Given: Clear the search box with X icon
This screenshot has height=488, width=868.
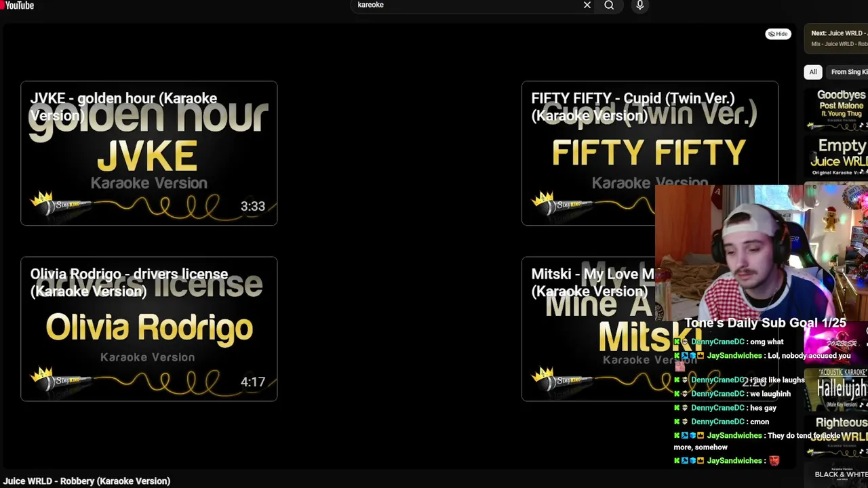Looking at the screenshot, I should coord(587,5).
